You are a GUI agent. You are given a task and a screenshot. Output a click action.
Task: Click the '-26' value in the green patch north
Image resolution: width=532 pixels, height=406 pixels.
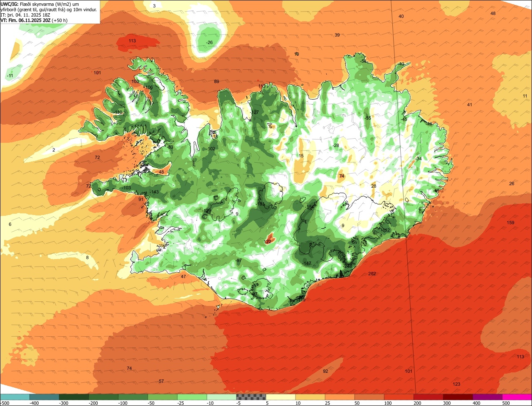click(x=209, y=43)
